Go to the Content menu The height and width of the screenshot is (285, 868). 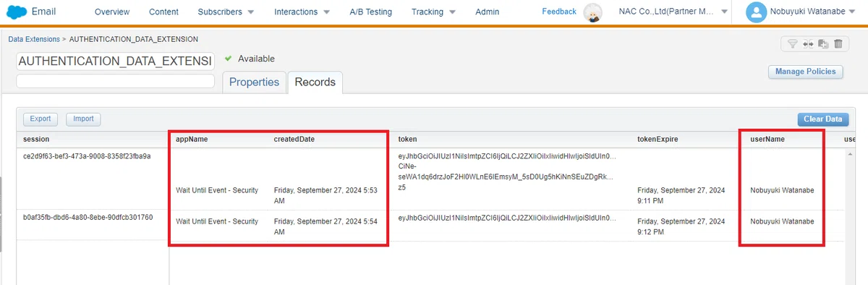tap(163, 12)
